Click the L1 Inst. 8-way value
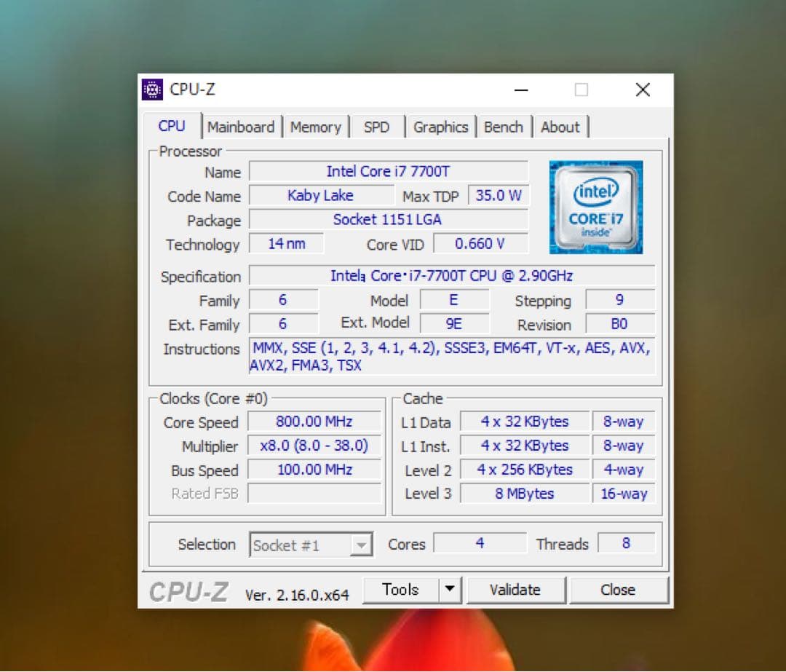 click(624, 446)
